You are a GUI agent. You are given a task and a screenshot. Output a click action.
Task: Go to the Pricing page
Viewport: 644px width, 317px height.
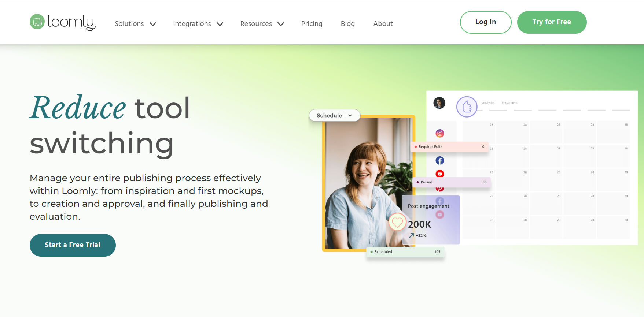312,24
